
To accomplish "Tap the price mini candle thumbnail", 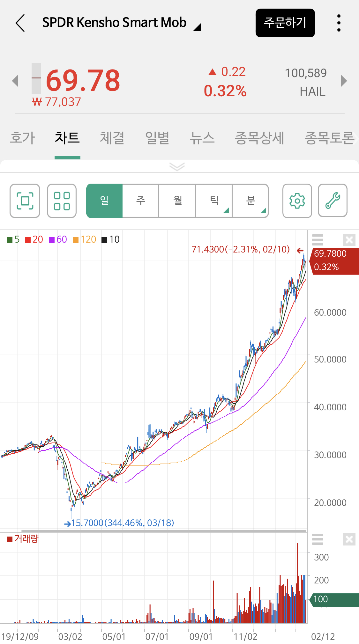I will [x=36, y=78].
